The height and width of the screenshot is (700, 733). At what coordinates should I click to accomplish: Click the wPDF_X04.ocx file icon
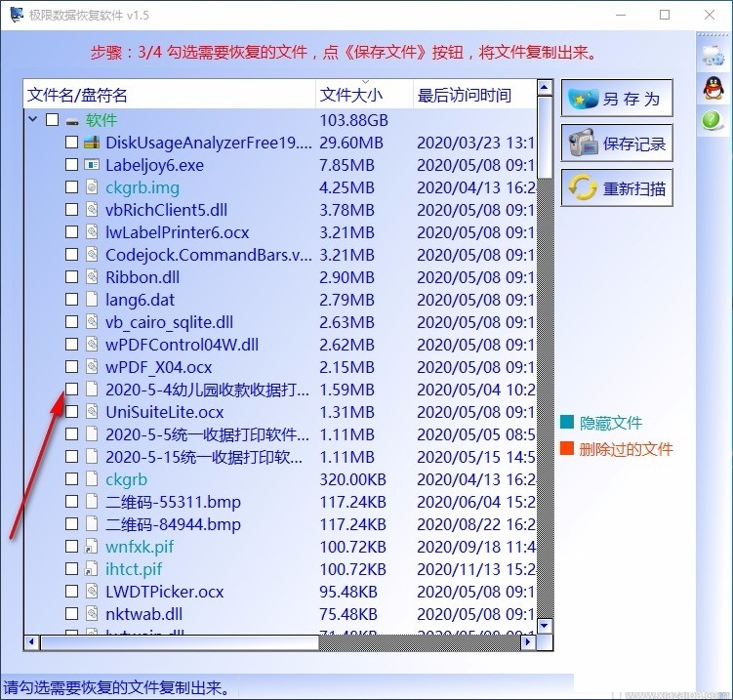(x=92, y=367)
